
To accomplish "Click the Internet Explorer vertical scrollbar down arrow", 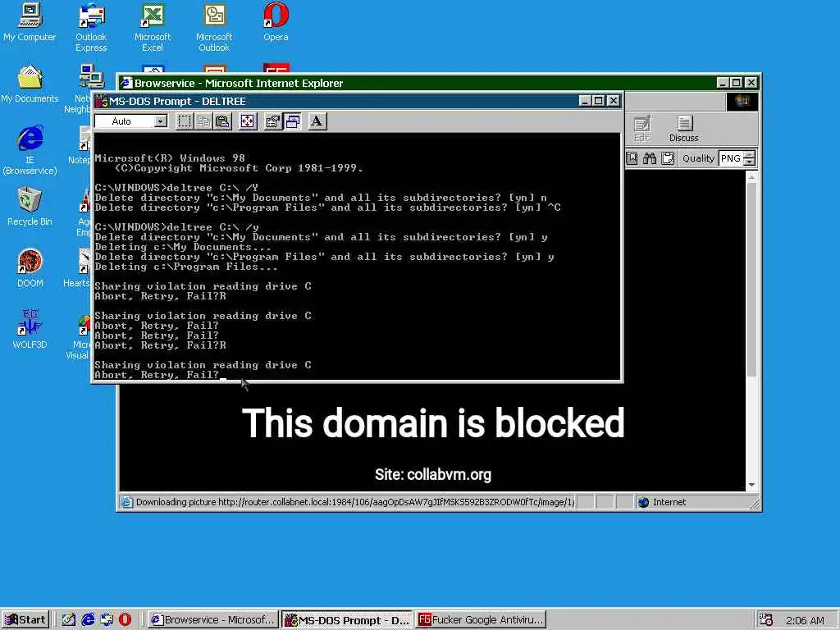I will (x=751, y=485).
